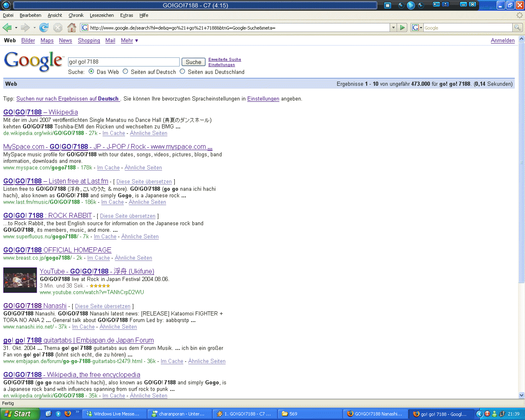Open the 569 folder taskbar button
This screenshot has height=420, width=525.
[310, 414]
